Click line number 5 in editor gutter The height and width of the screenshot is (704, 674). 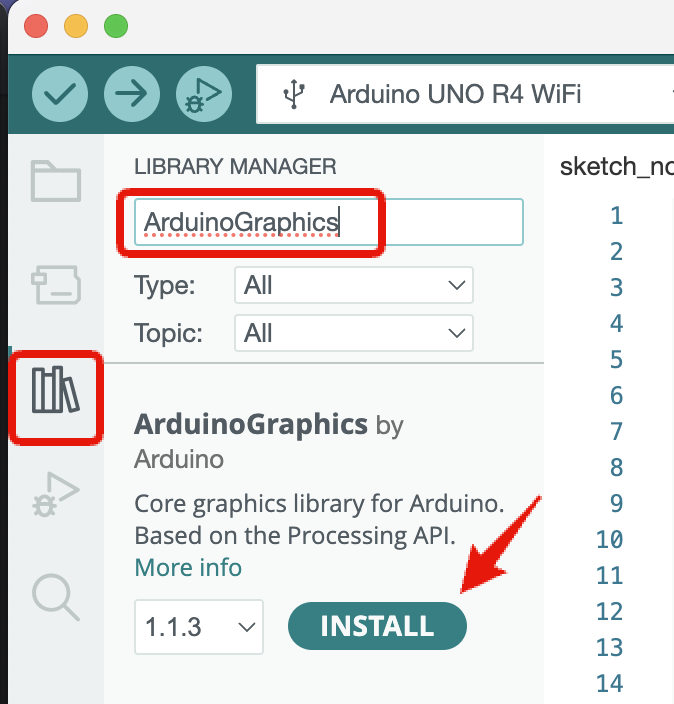pos(617,360)
